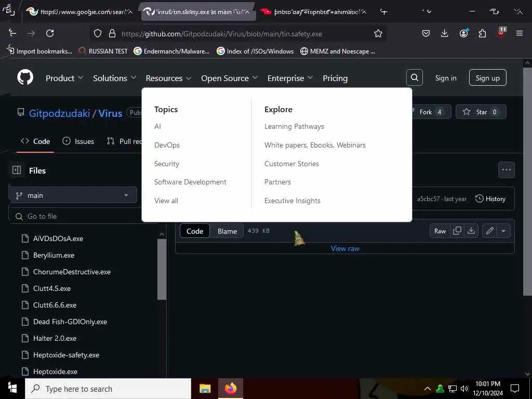Open the Firefox downloads arrow icon
The height and width of the screenshot is (399, 532).
click(x=445, y=33)
